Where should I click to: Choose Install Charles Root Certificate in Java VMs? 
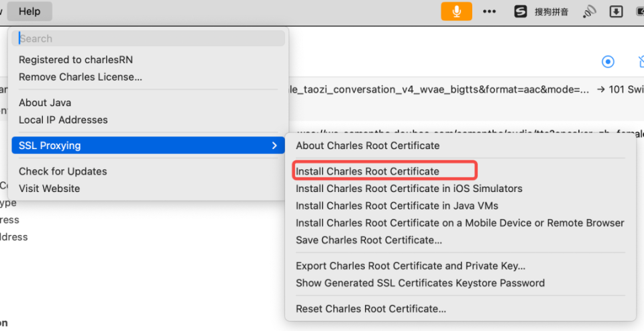pos(396,205)
